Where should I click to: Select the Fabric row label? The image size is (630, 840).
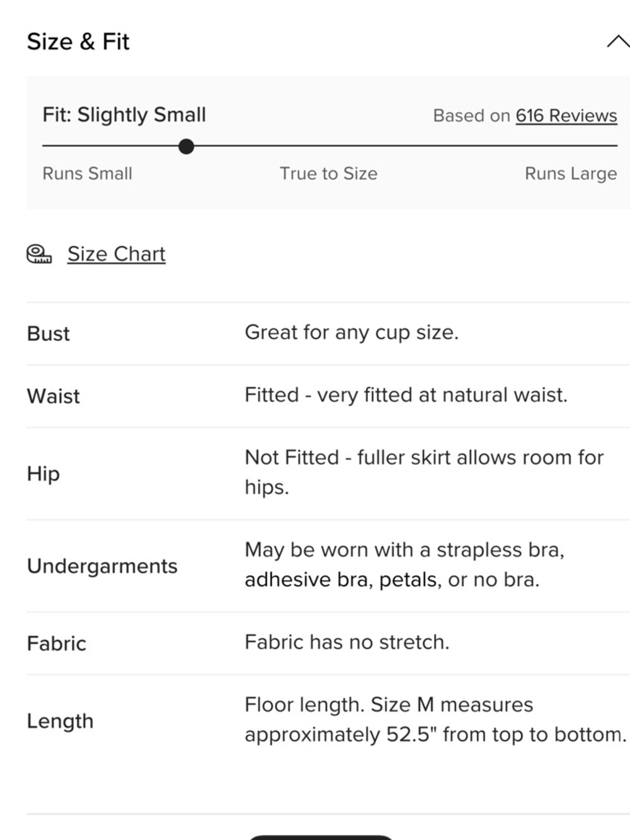point(57,643)
